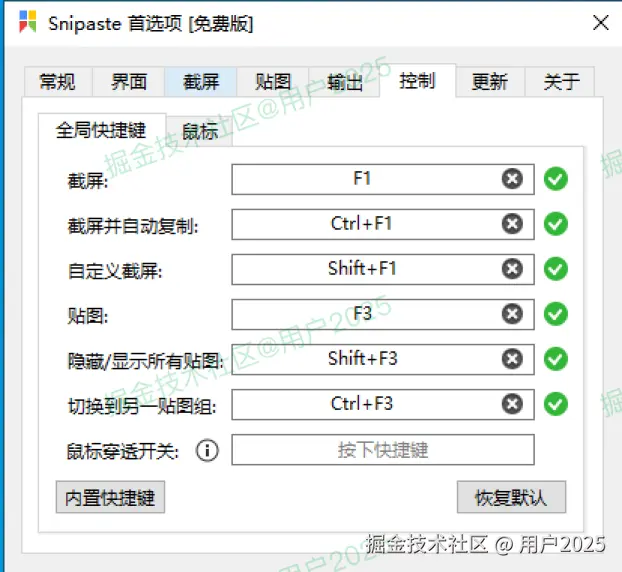Click the 截屏并自动复制 label
Screen dimensions: 622x572
tap(133, 226)
